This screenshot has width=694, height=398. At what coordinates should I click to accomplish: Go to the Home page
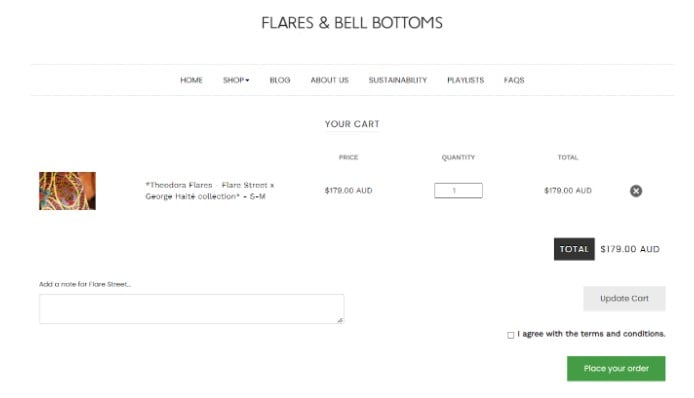coord(191,80)
